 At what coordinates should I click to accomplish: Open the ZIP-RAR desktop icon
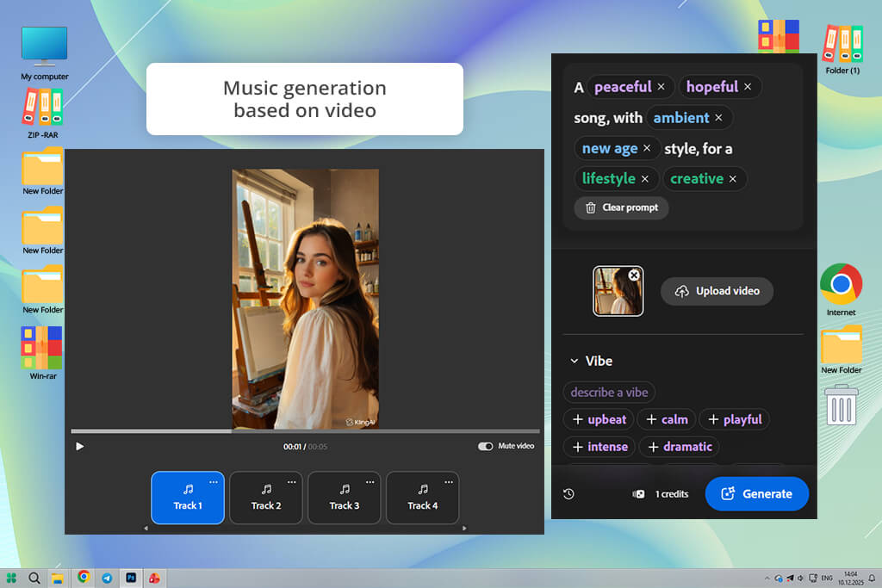(x=43, y=114)
